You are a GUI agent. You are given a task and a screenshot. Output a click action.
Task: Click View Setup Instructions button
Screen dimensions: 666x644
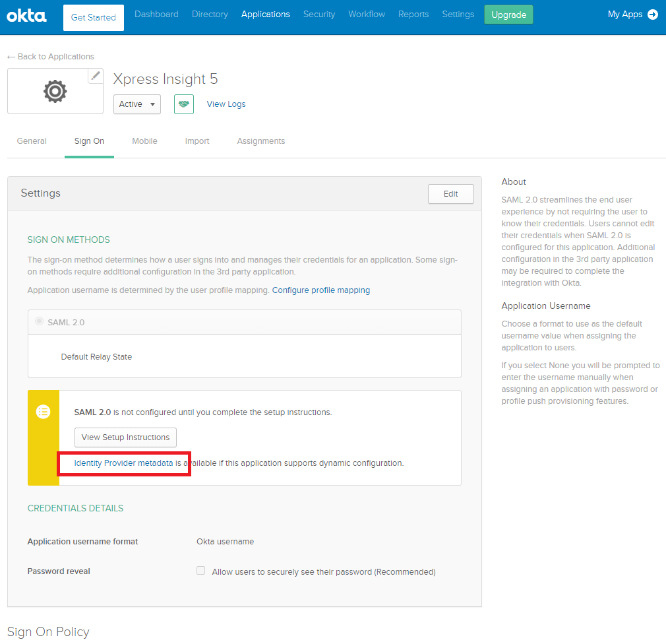[125, 437]
